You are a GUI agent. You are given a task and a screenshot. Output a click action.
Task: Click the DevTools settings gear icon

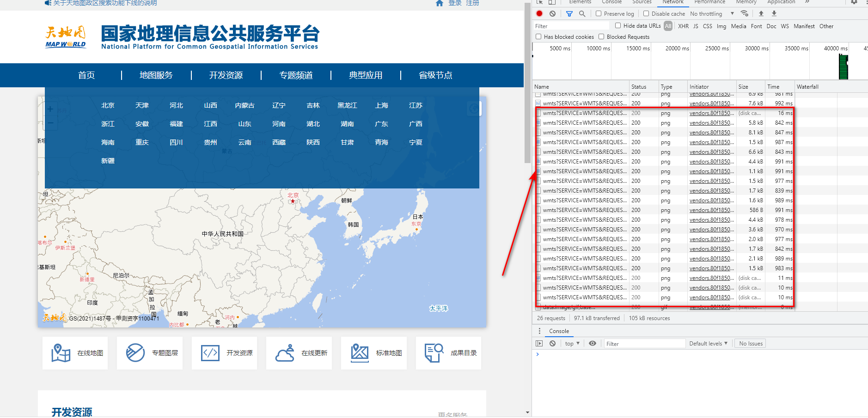(x=854, y=2)
